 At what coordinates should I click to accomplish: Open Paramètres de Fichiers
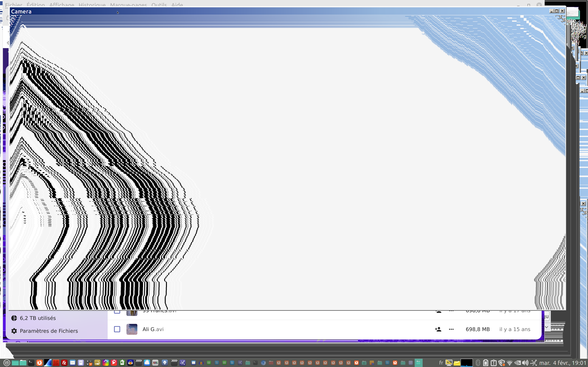(49, 331)
